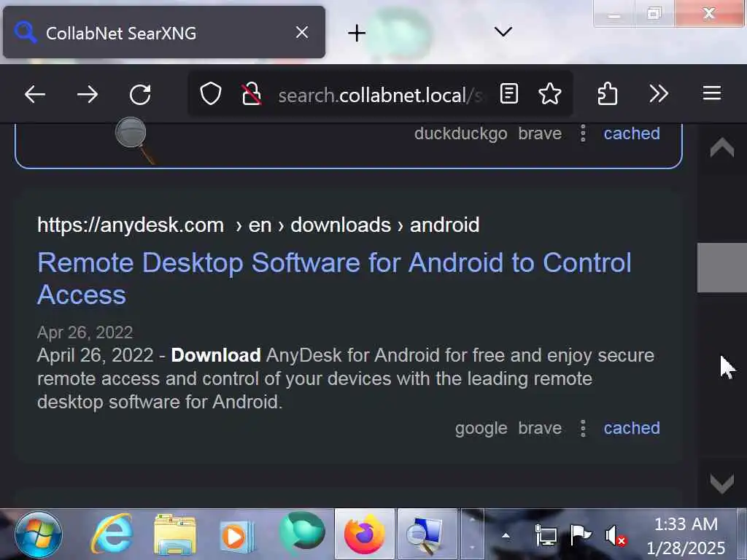Reload the current page

point(140,94)
